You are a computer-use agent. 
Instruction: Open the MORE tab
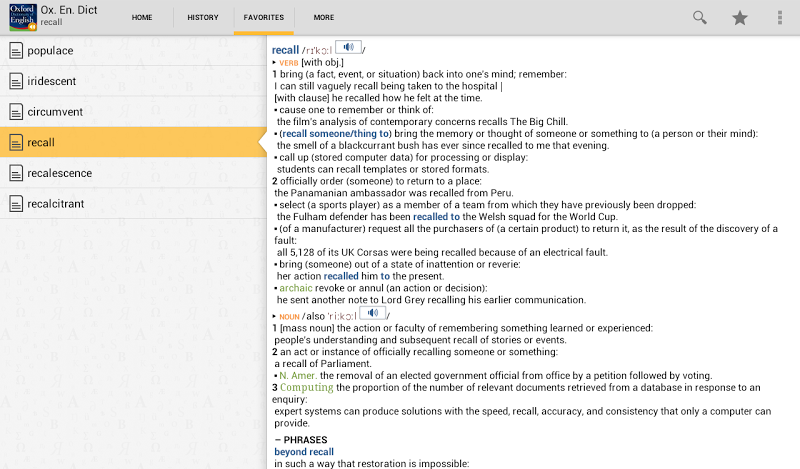point(324,17)
